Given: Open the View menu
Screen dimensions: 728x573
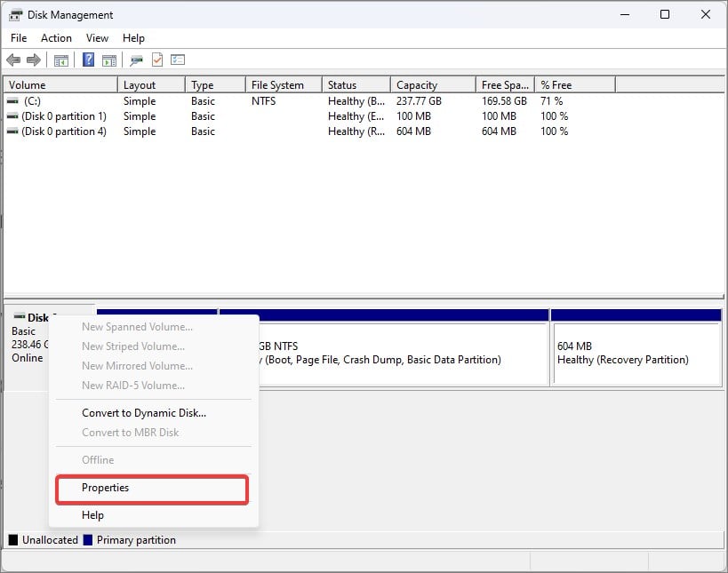Looking at the screenshot, I should point(97,38).
